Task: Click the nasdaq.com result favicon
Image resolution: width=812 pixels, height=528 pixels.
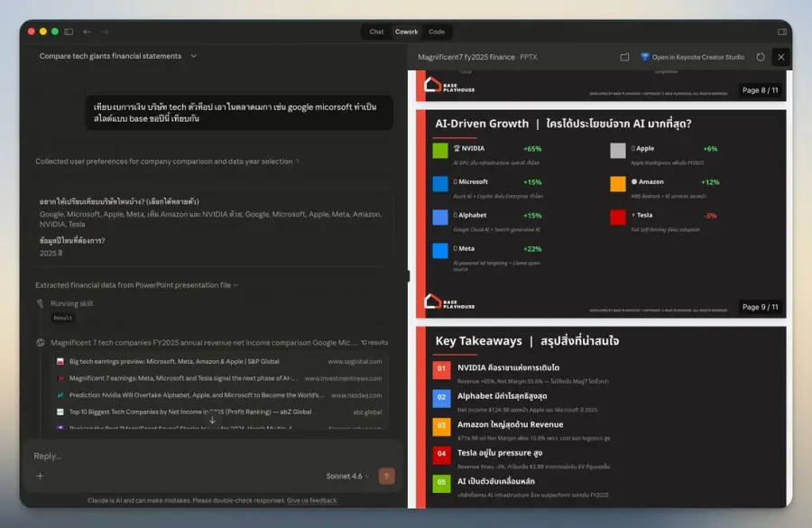Action: [x=60, y=394]
